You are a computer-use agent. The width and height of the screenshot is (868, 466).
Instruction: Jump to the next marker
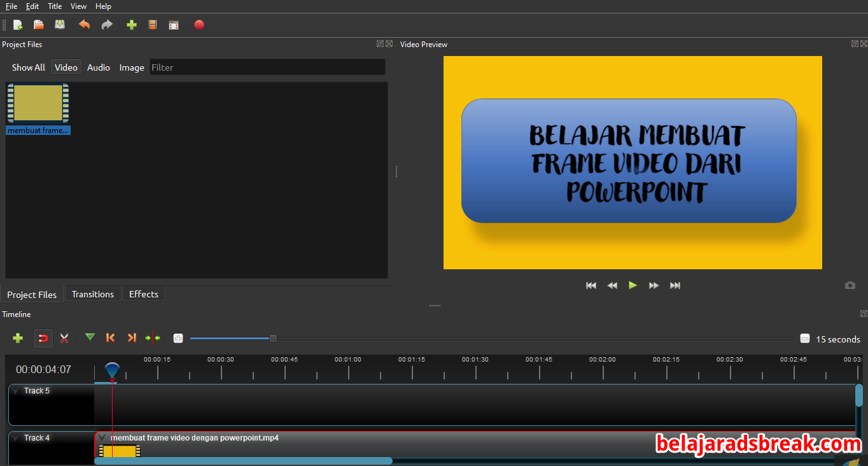[x=132, y=338]
